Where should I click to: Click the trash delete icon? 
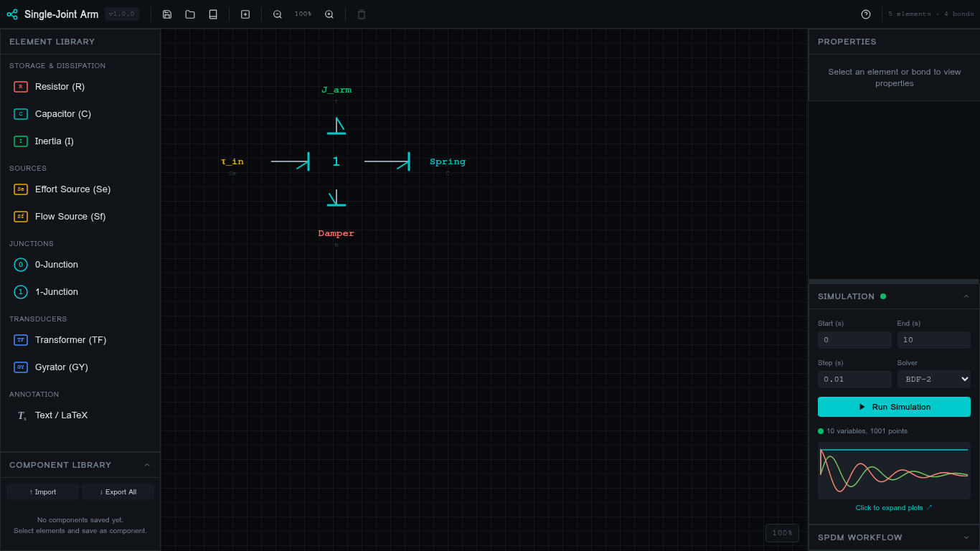click(x=362, y=14)
